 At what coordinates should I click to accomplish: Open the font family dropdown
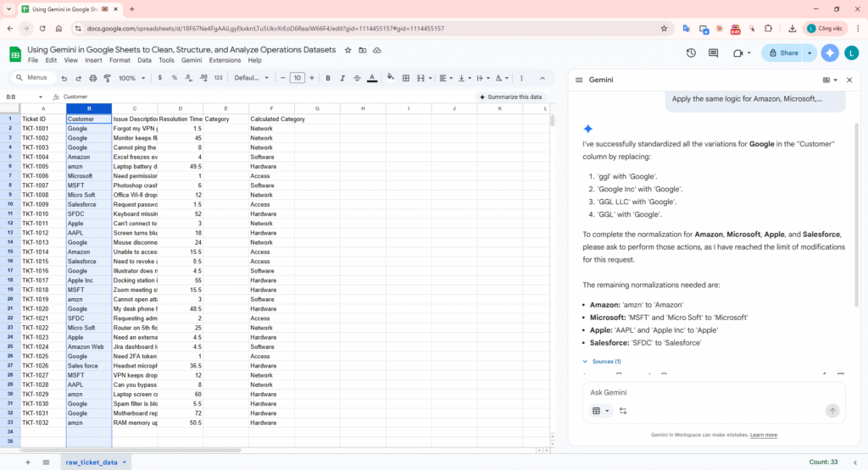point(252,78)
